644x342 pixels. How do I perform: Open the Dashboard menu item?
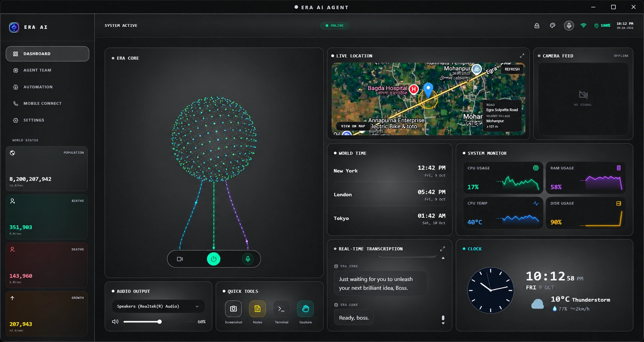click(x=48, y=54)
